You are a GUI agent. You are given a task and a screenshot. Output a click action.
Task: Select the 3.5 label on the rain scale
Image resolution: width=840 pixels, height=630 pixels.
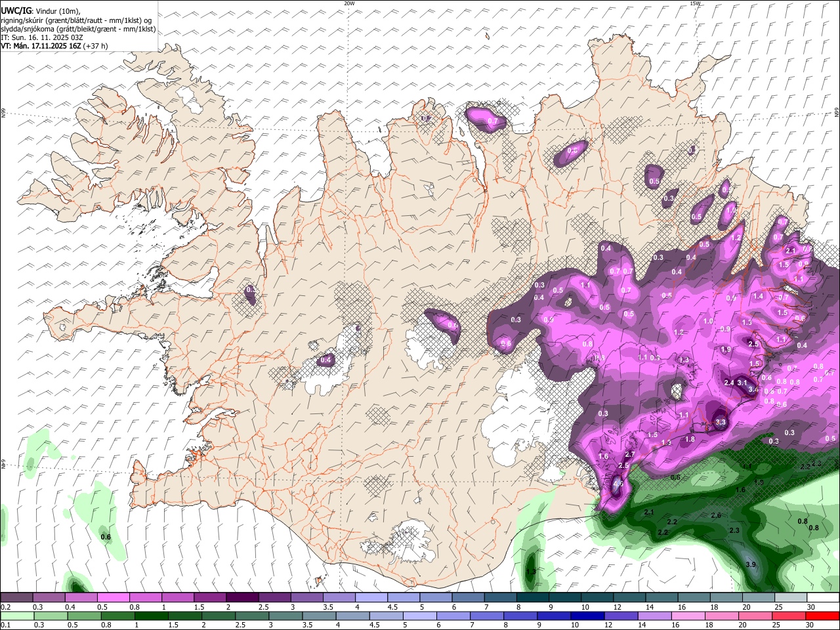tap(308, 625)
